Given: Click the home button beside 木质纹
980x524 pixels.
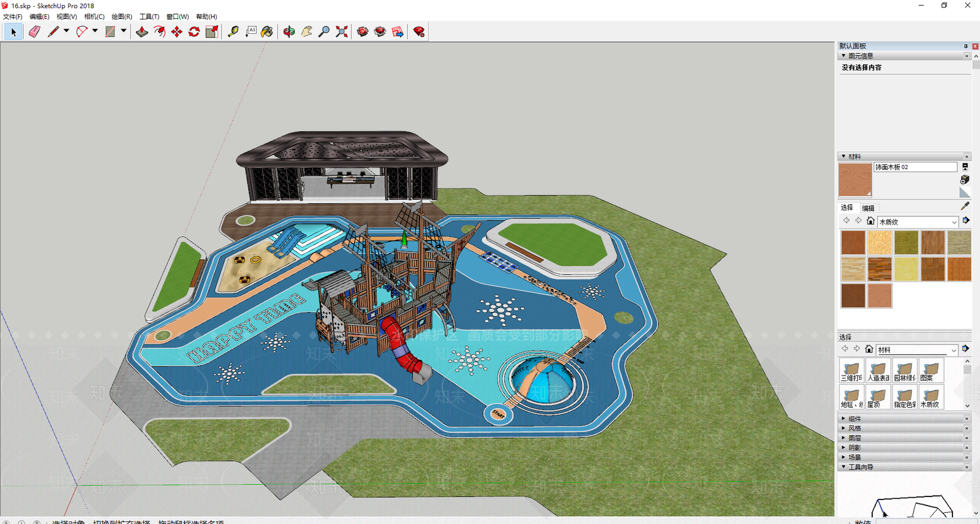Looking at the screenshot, I should pos(870,221).
